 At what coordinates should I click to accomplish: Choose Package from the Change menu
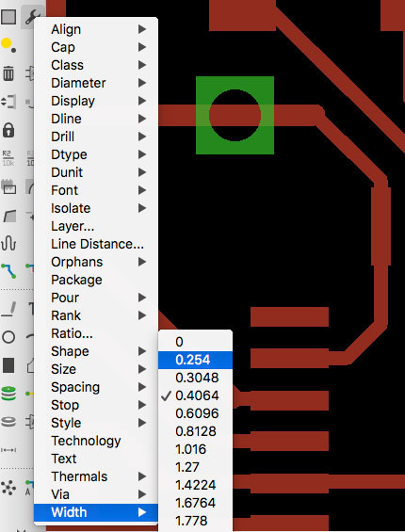96,280
